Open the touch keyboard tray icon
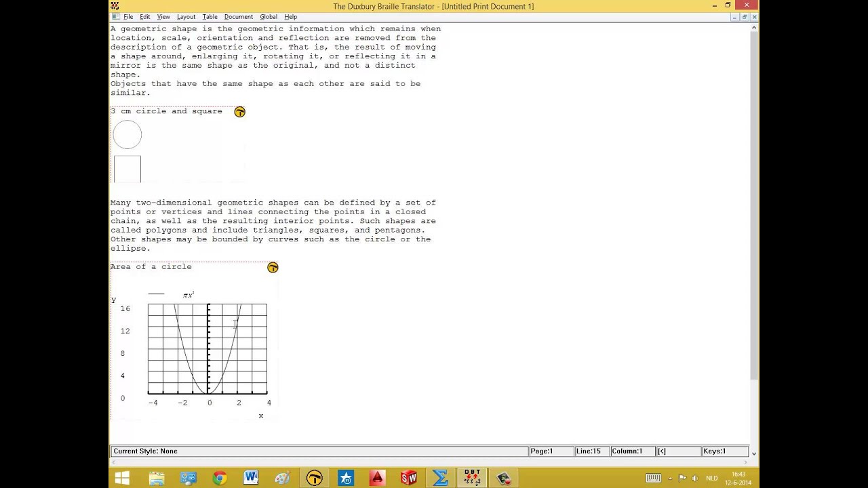Screen dimensions: 868x488 [653, 478]
